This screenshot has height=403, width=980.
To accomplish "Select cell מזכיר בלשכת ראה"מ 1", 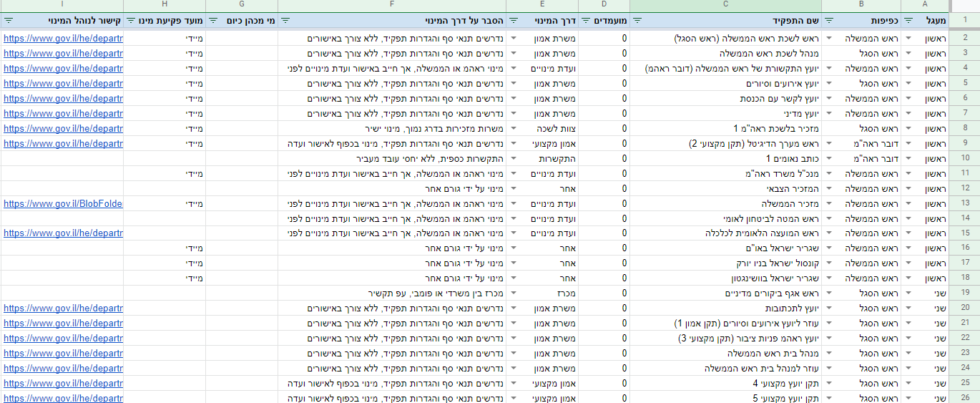I will coord(726,128).
